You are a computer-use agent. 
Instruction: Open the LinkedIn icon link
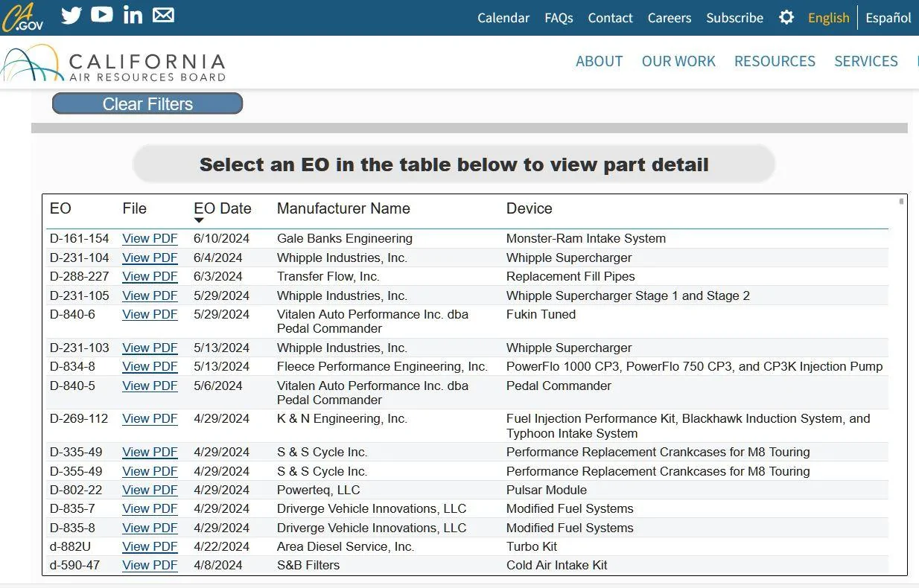coord(133,15)
